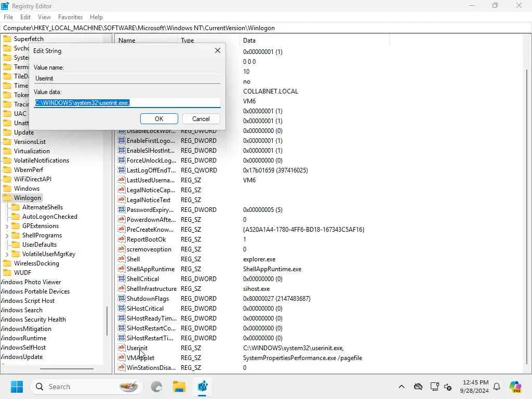
Task: Click the EnableFirstLogo... DWORD value icon
Action: point(122,140)
